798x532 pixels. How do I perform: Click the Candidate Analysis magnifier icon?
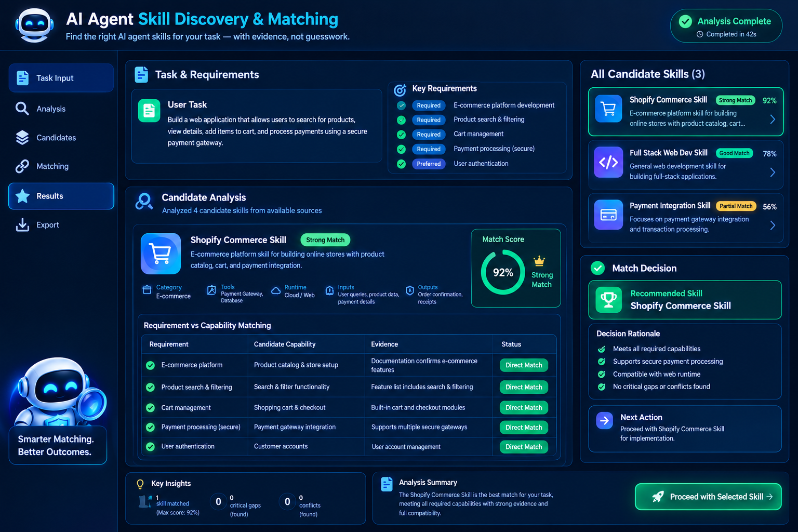(144, 202)
